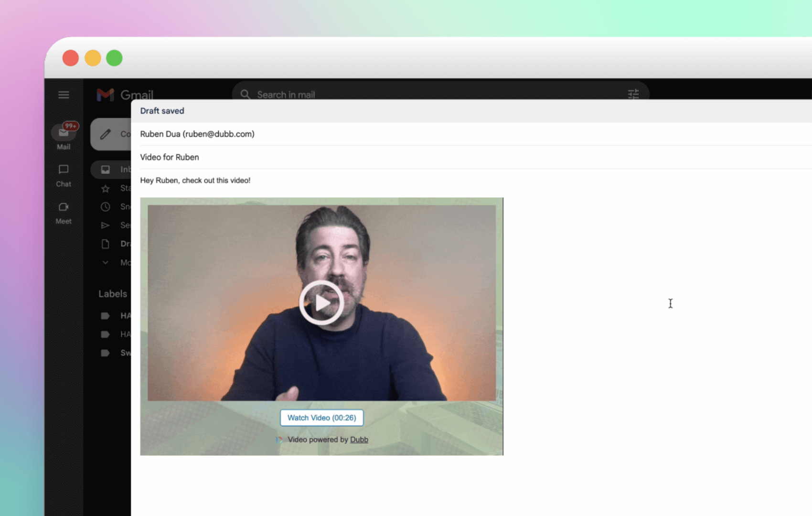
Task: Open search options filter icon
Action: [633, 94]
